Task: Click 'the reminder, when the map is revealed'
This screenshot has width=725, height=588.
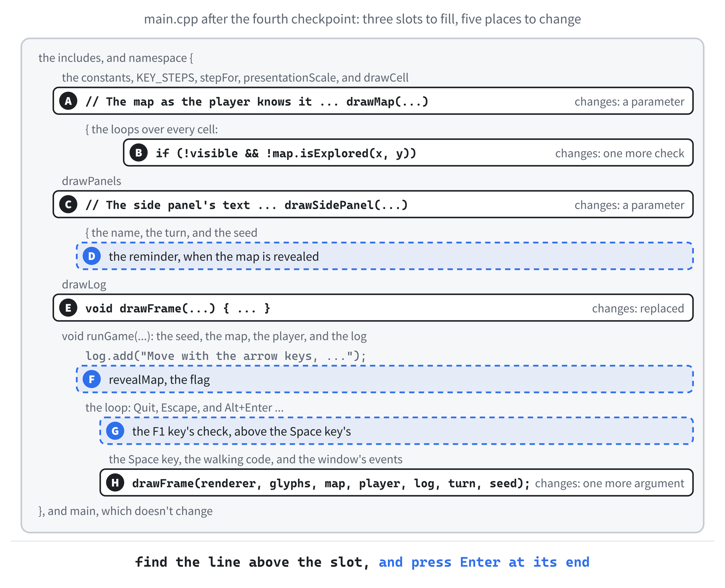Action: [214, 257]
